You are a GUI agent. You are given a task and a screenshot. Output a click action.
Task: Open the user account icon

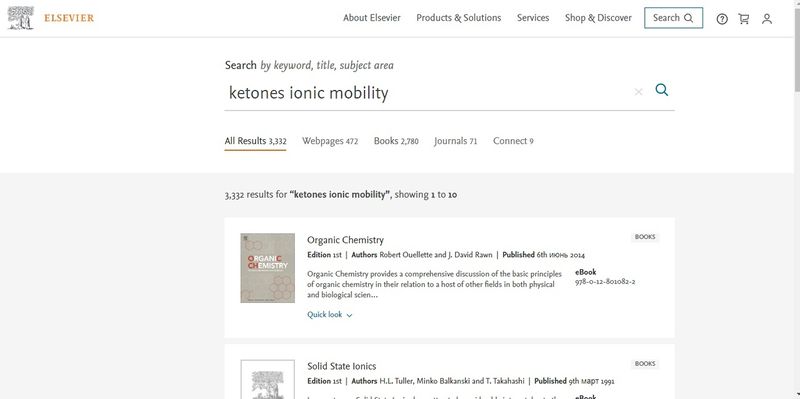[x=767, y=19]
